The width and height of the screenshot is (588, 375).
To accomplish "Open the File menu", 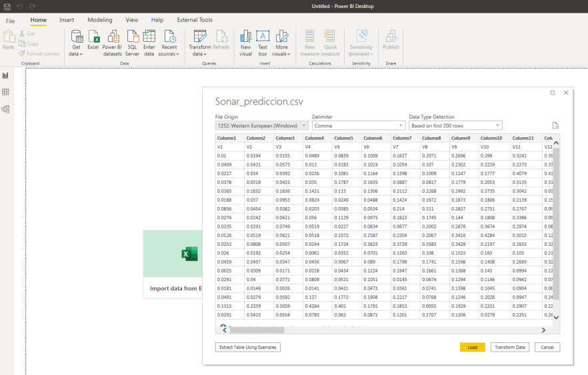I will (11, 21).
